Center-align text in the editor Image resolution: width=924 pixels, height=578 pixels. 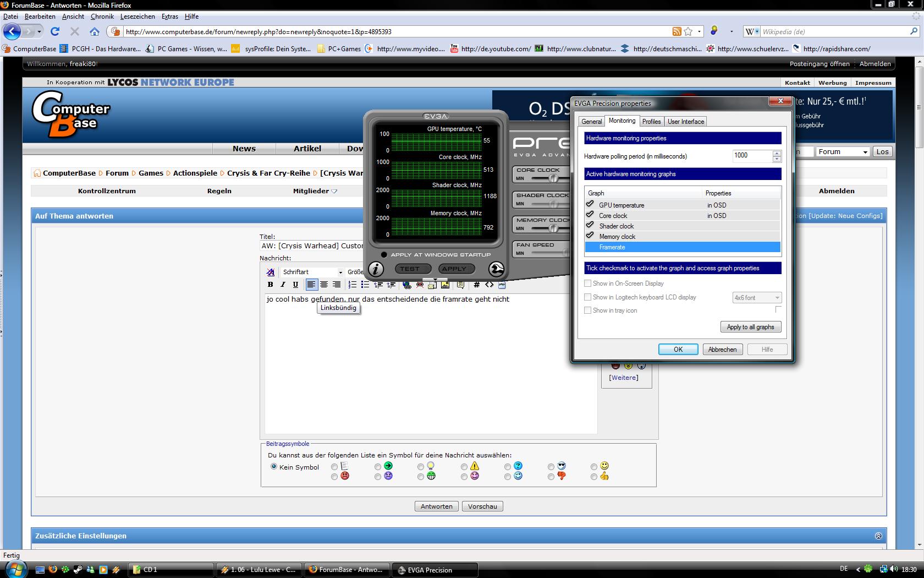pyautogui.click(x=324, y=285)
